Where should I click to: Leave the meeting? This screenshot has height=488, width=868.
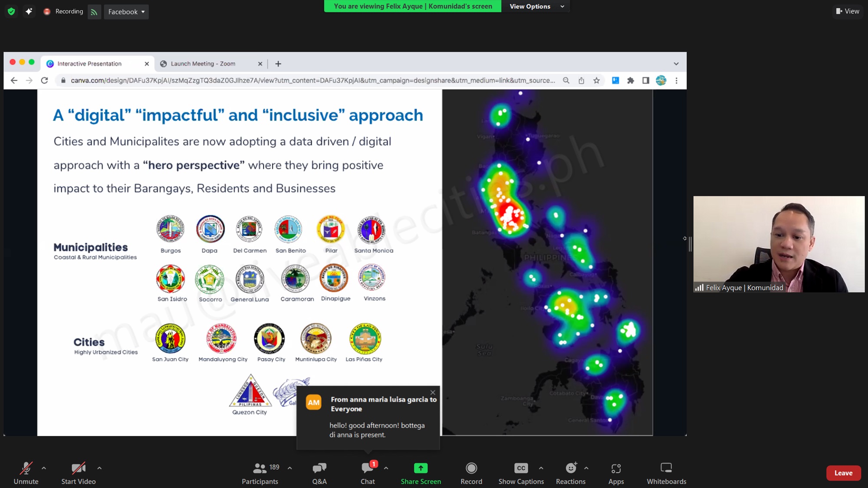843,473
